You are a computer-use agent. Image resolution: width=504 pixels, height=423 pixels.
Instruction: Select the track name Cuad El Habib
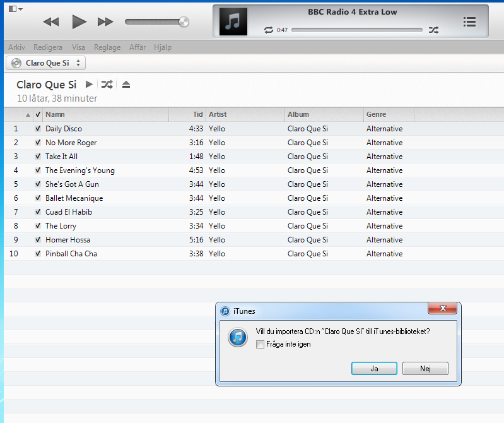point(69,211)
